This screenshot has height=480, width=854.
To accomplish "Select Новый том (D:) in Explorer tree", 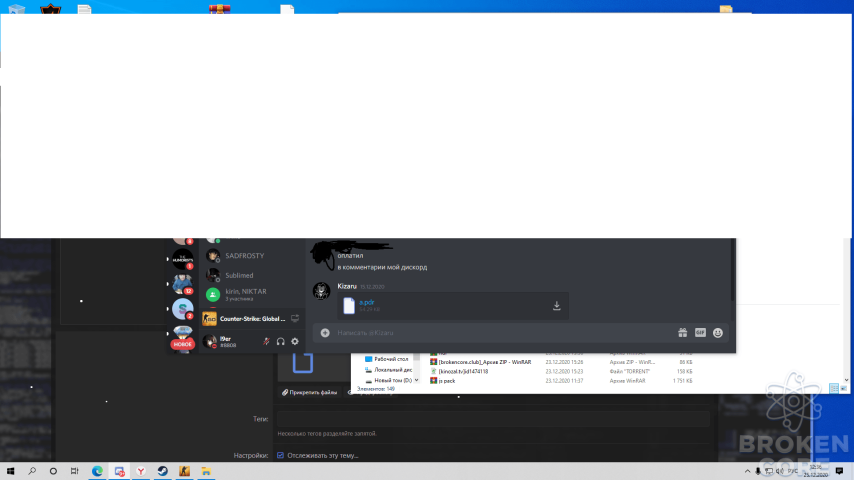I will (x=388, y=380).
